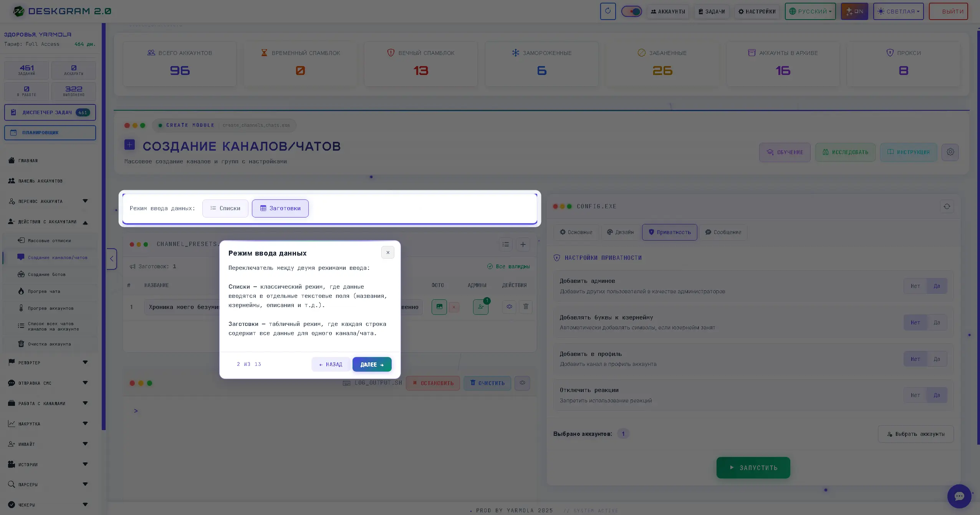
Task: Open Очистка аккаунта item
Action: pyautogui.click(x=50, y=344)
